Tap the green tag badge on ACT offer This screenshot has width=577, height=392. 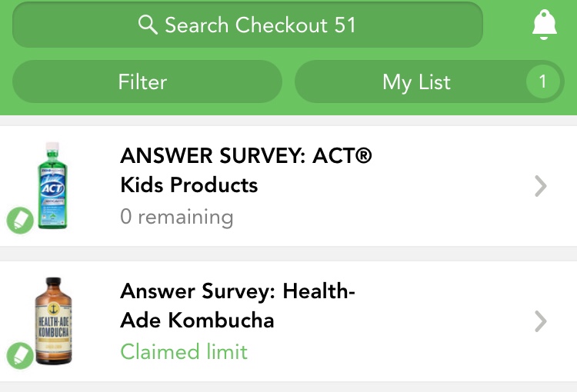[x=20, y=221]
